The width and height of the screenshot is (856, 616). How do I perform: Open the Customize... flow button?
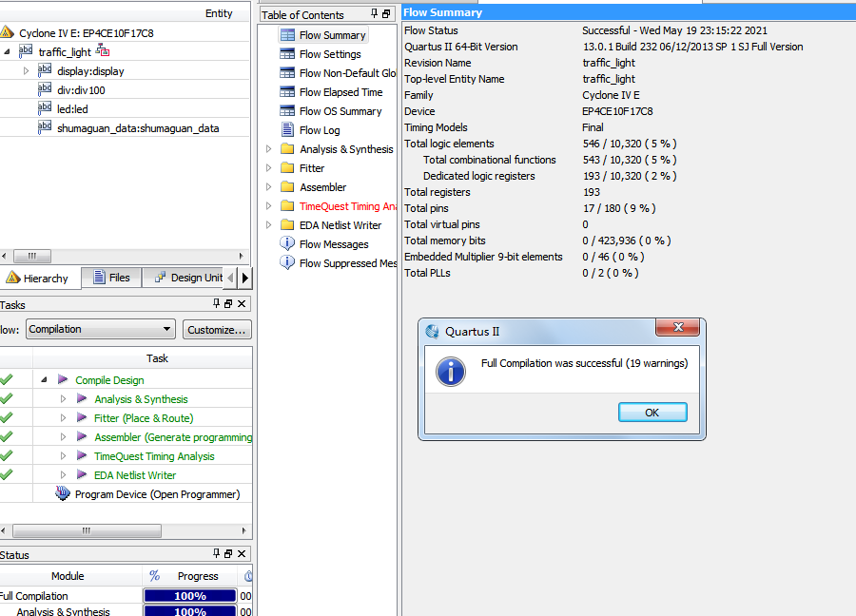[217, 330]
